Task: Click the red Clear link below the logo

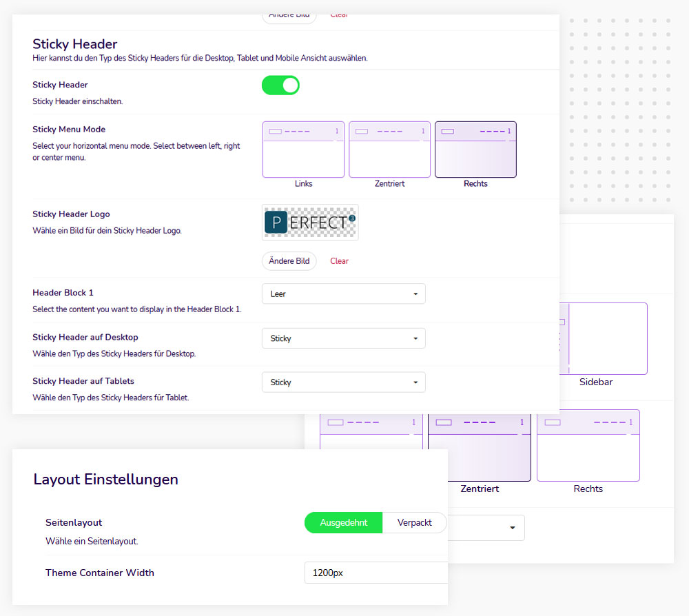Action: click(x=339, y=261)
